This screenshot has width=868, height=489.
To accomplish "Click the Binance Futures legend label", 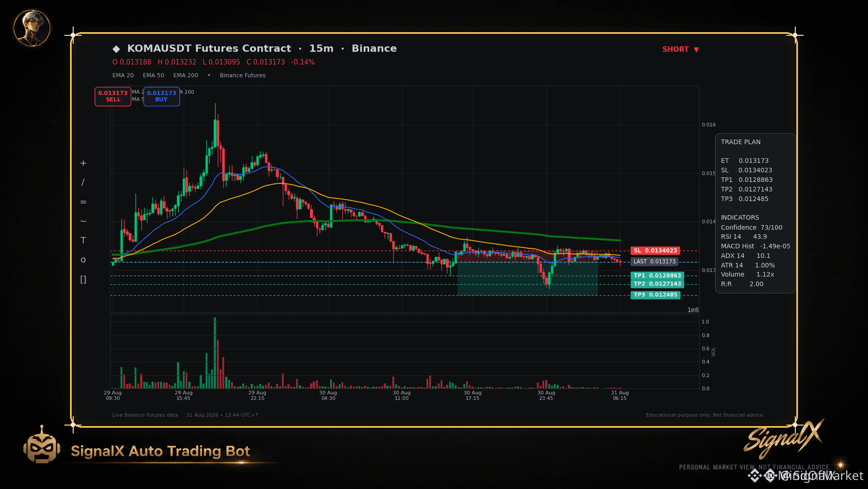I will click(x=242, y=75).
